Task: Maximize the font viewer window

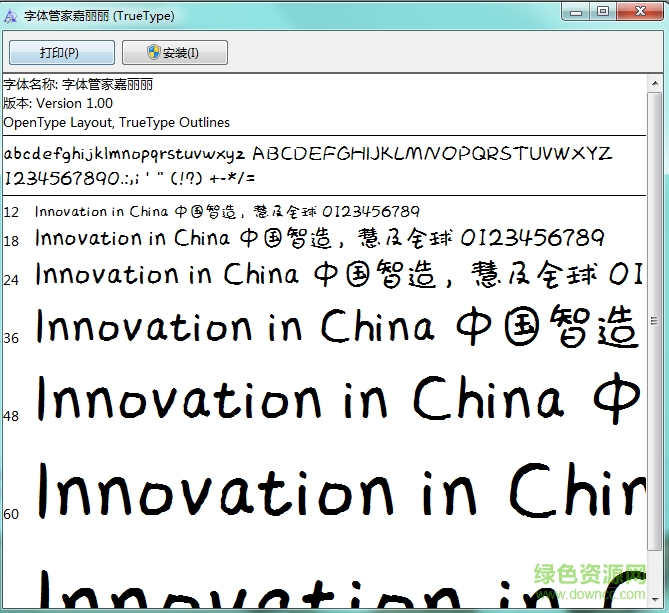Action: coord(603,11)
